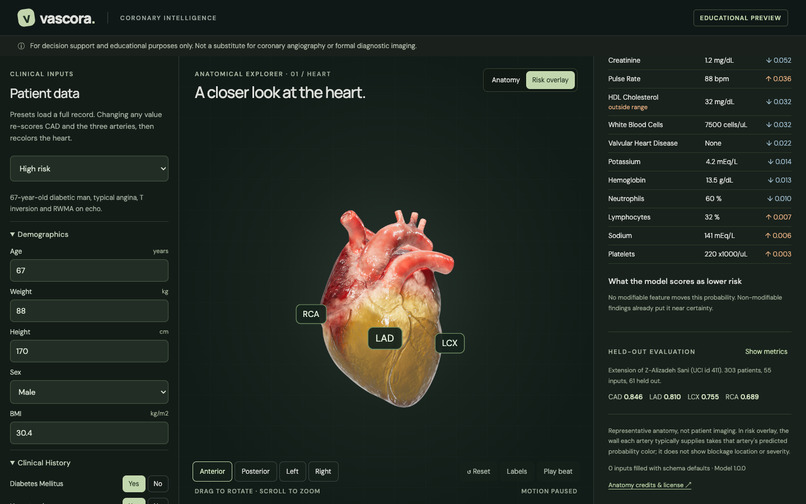Click 'What the model scores as lower risk' heading
This screenshot has height=504, width=806.
[674, 281]
